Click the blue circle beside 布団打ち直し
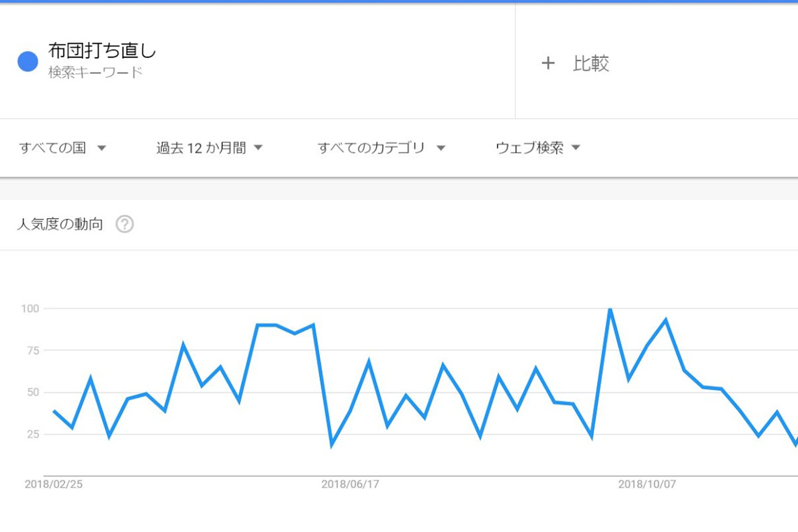 (x=28, y=61)
